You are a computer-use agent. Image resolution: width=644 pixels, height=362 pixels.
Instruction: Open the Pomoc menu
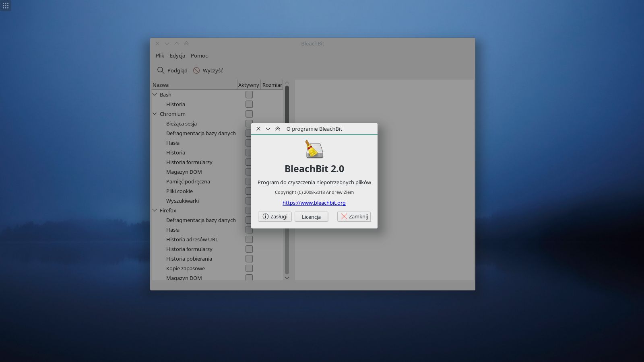click(x=199, y=56)
